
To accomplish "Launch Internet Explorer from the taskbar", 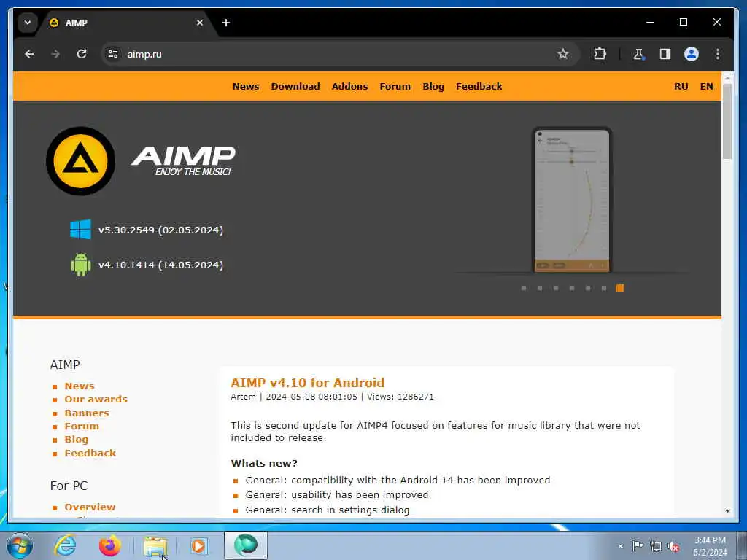I will point(65,545).
